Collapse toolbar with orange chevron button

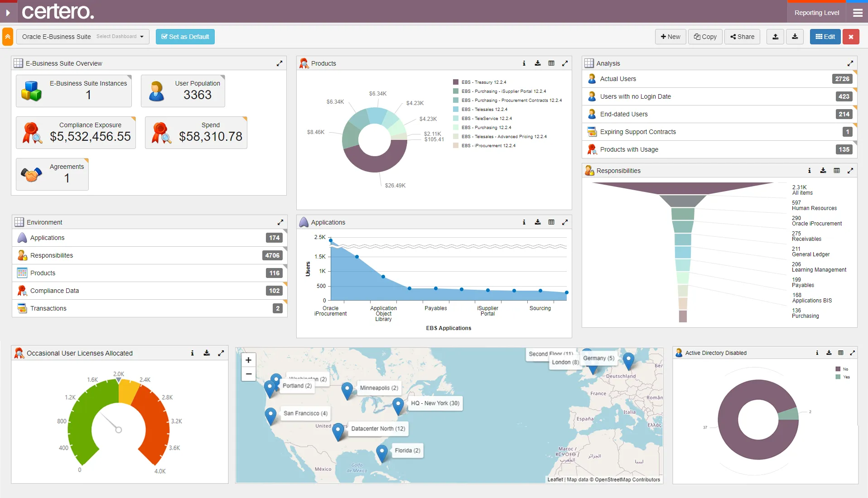tap(8, 37)
